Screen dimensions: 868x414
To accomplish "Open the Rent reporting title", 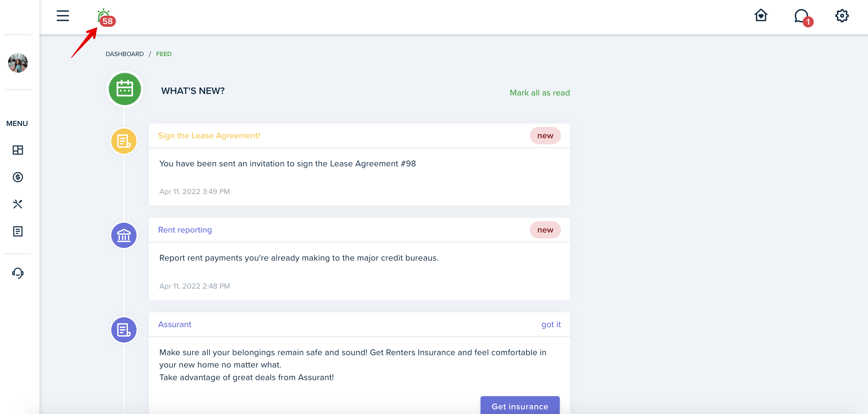I will pos(185,230).
